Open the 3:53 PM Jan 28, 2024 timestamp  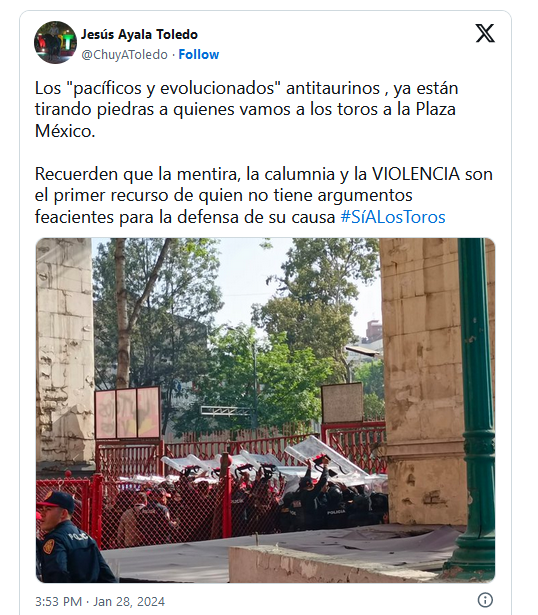[100, 601]
